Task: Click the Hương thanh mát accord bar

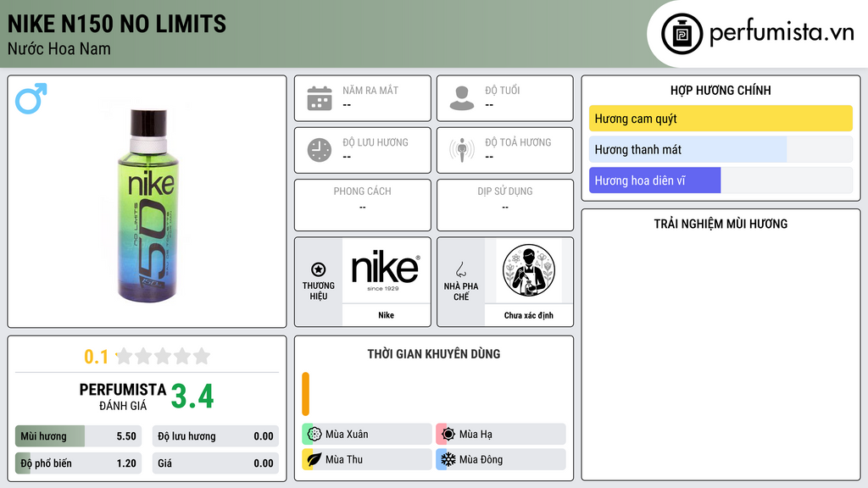Action: click(721, 149)
